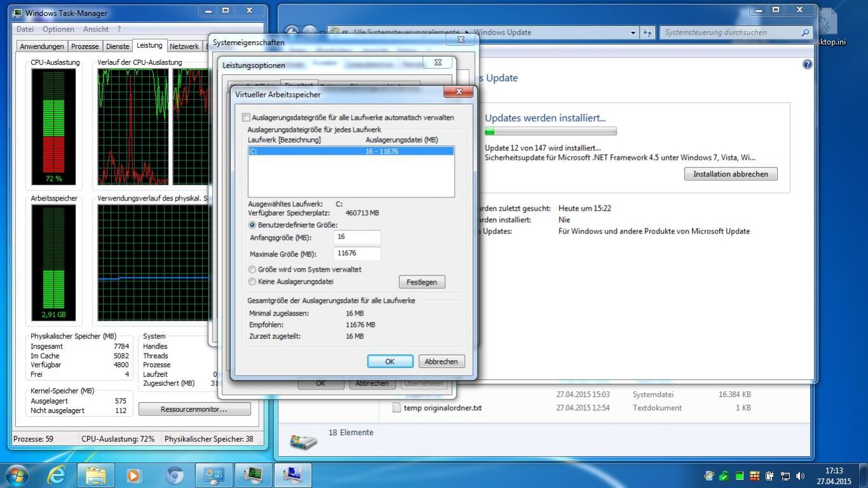Click the Arbeitsspeicher 2,91 GB meter
This screenshot has width=868, height=488.
click(53, 262)
